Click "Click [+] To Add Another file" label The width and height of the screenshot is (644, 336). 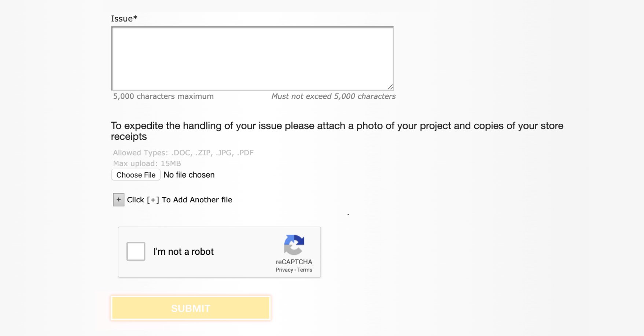[x=180, y=200]
